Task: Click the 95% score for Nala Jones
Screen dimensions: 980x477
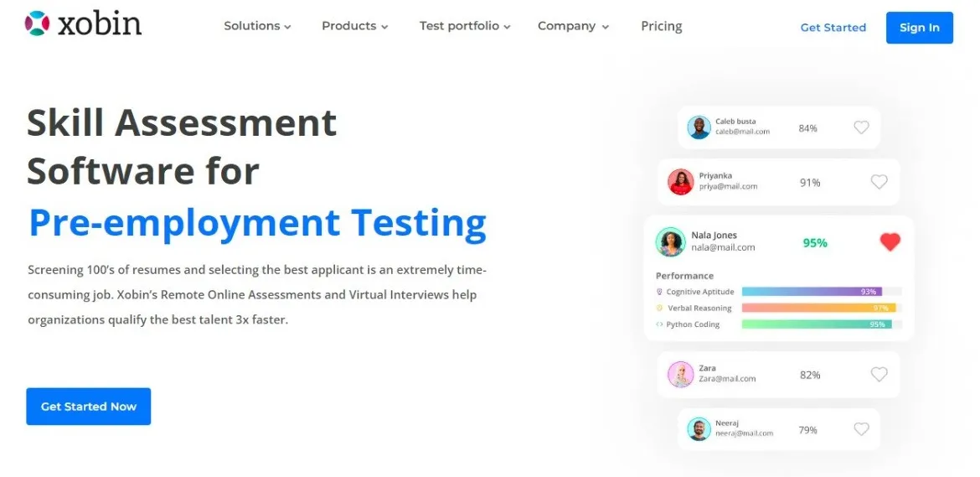Action: [x=815, y=242]
